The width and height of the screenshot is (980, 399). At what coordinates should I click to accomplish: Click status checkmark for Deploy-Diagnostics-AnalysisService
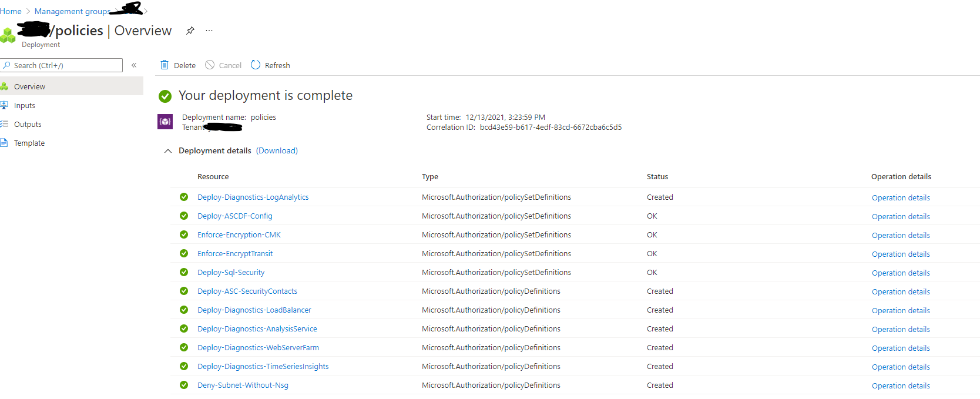[x=184, y=328]
